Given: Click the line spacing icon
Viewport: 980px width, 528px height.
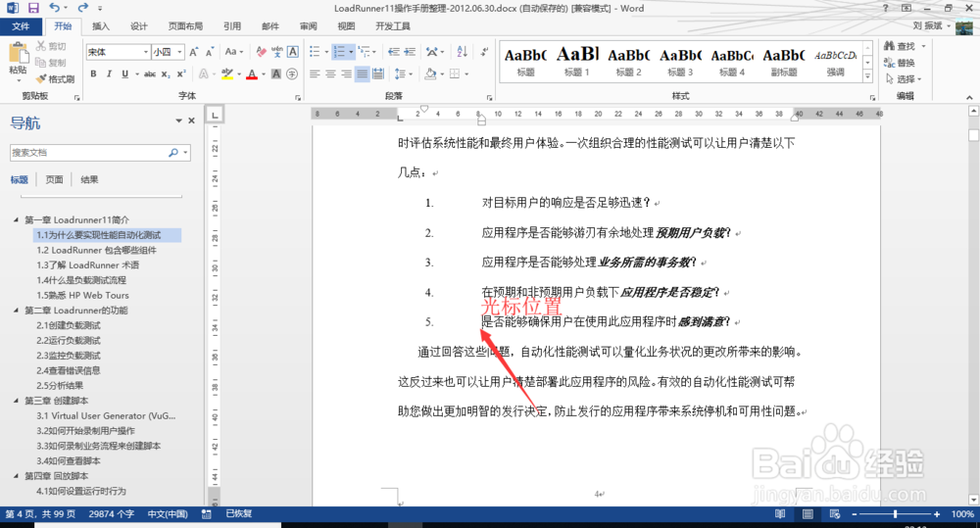Looking at the screenshot, I should (x=400, y=73).
